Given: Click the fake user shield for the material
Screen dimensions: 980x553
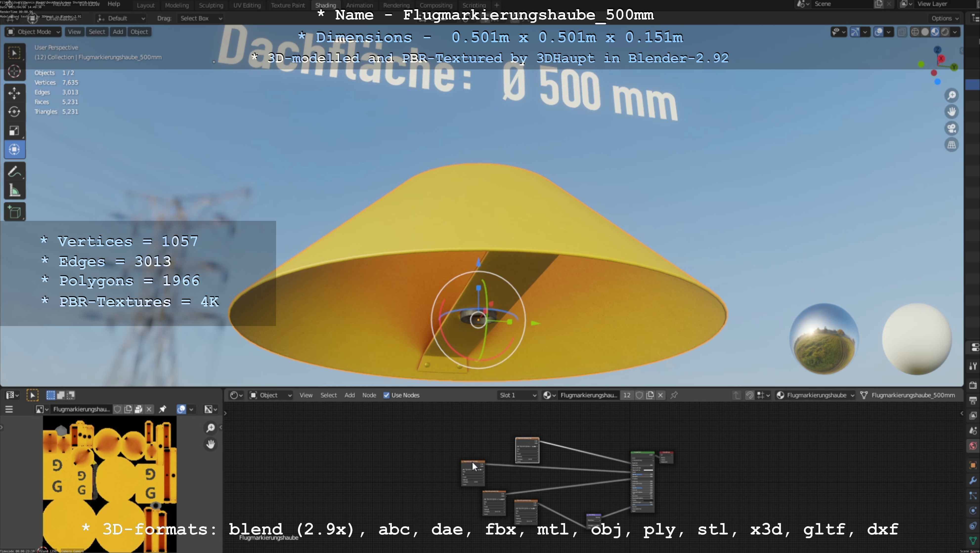Looking at the screenshot, I should pyautogui.click(x=639, y=395).
